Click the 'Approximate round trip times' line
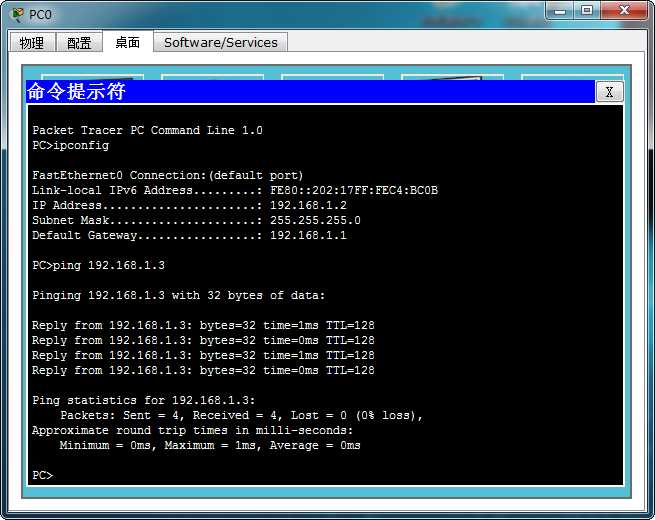 193,431
